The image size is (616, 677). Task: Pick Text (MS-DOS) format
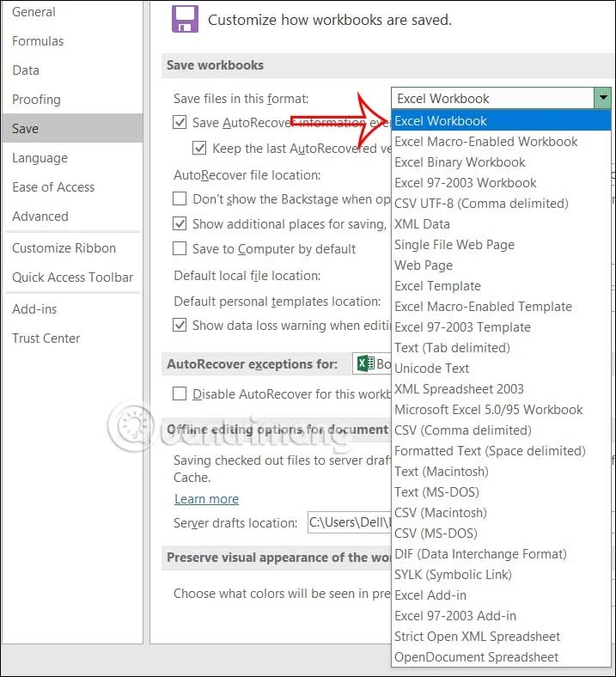click(x=501, y=492)
